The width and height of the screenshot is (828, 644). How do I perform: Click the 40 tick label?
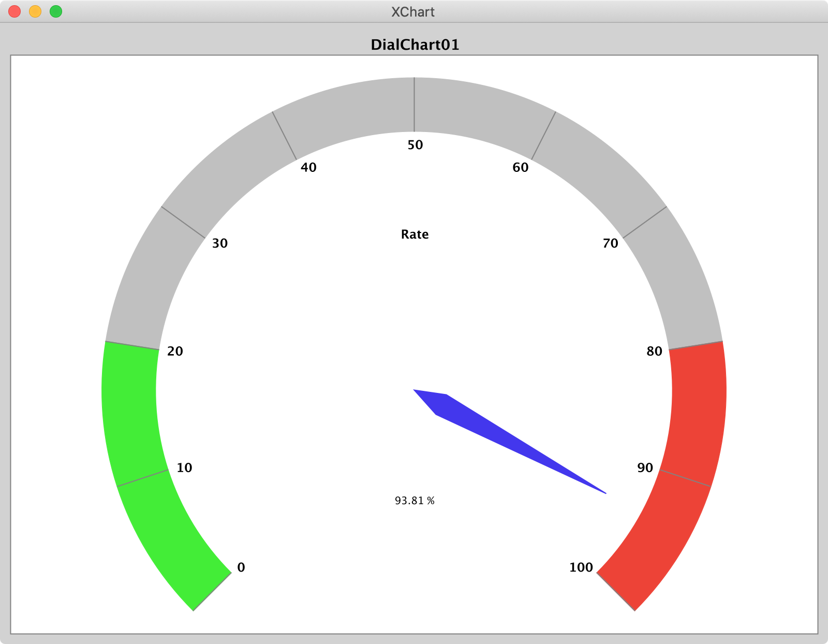308,168
